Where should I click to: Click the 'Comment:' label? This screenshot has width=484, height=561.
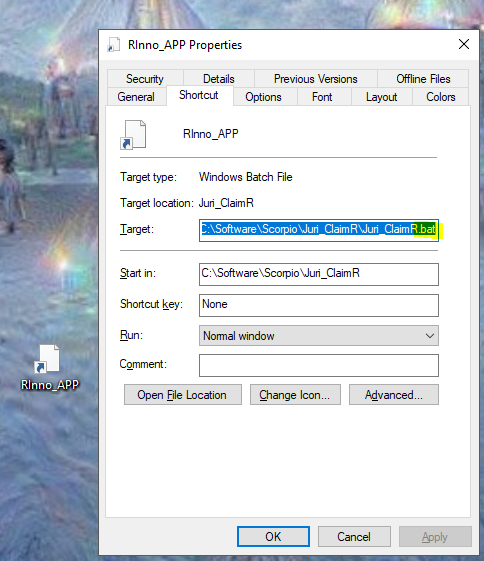(143, 364)
